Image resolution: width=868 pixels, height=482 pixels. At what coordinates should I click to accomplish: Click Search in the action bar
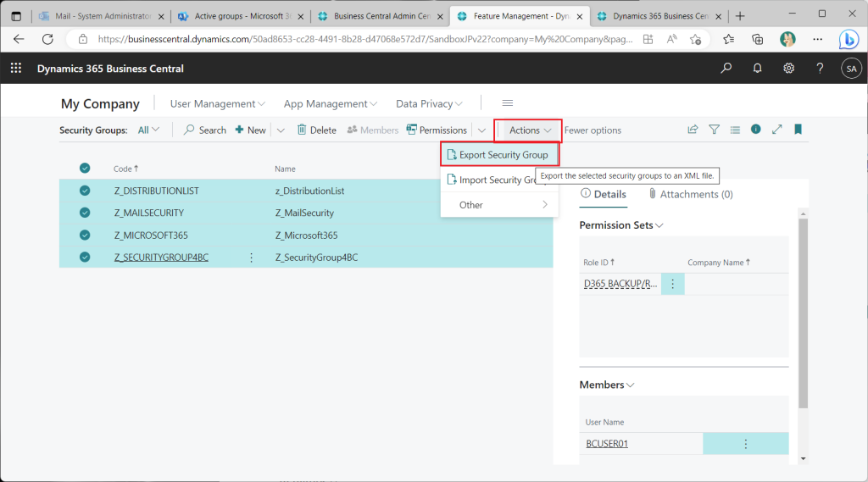205,130
